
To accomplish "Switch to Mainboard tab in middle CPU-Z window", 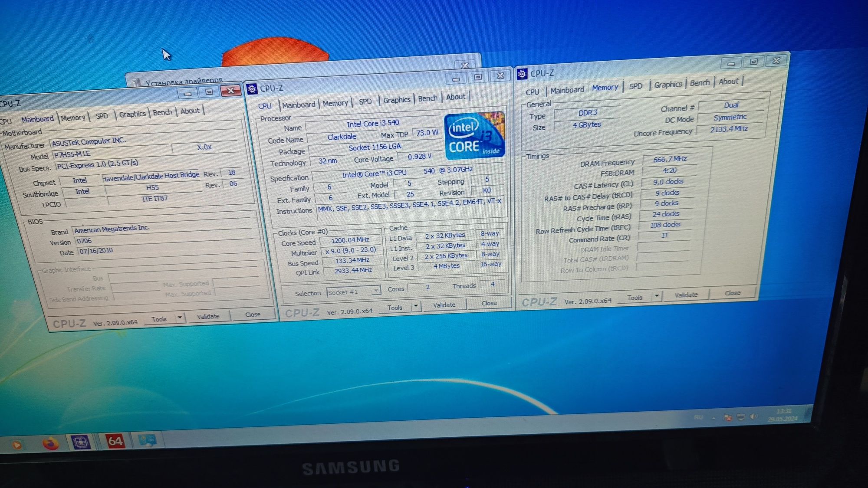I will click(299, 105).
